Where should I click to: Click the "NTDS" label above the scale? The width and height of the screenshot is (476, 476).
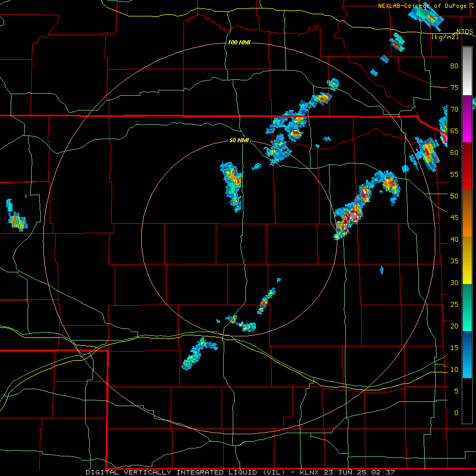(465, 32)
